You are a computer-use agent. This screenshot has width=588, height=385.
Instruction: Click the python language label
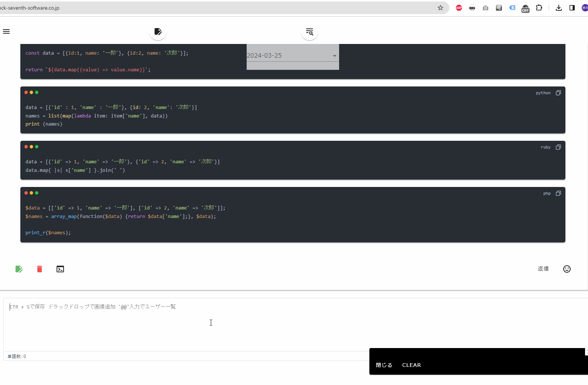tap(543, 93)
